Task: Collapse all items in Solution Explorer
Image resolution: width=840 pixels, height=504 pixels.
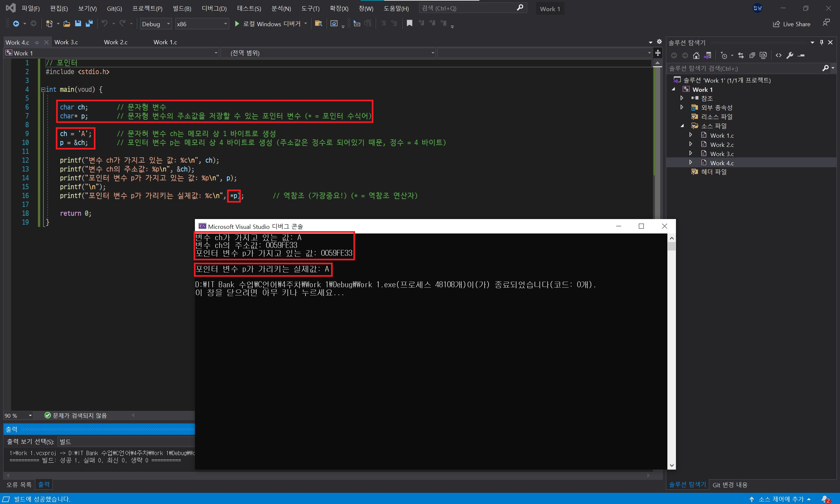Action: click(x=752, y=55)
